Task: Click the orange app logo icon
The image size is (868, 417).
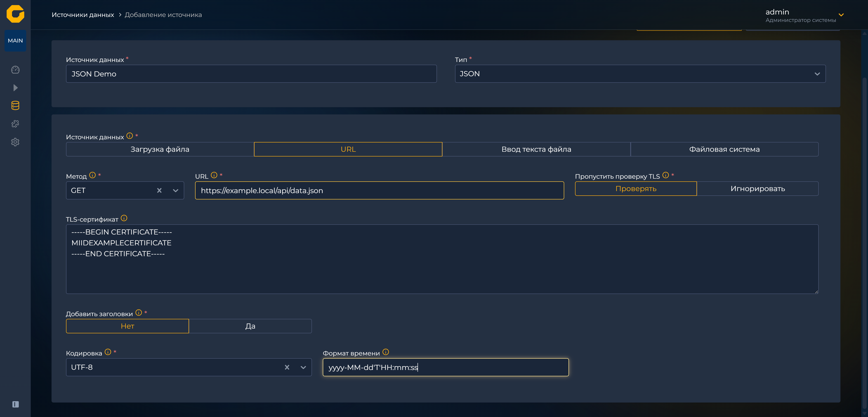Action: point(15,14)
